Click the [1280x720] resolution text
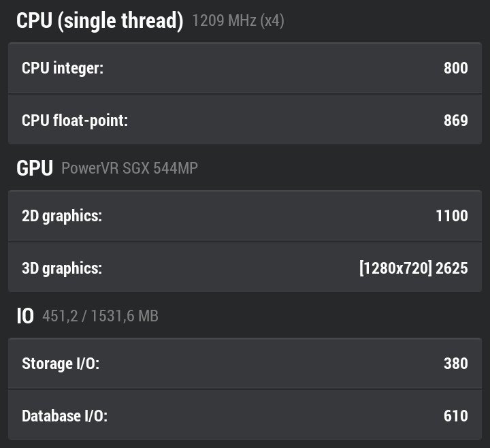This screenshot has height=448, width=490. click(x=395, y=268)
